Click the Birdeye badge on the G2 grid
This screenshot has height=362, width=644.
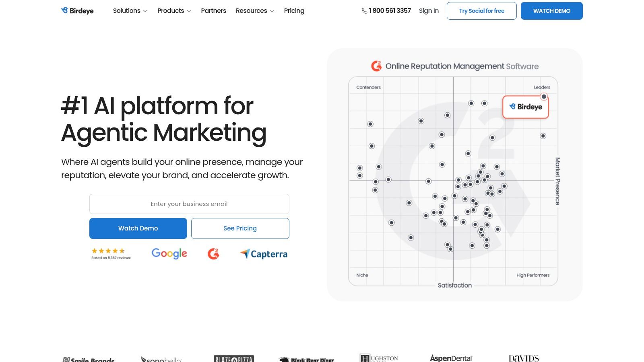click(526, 107)
